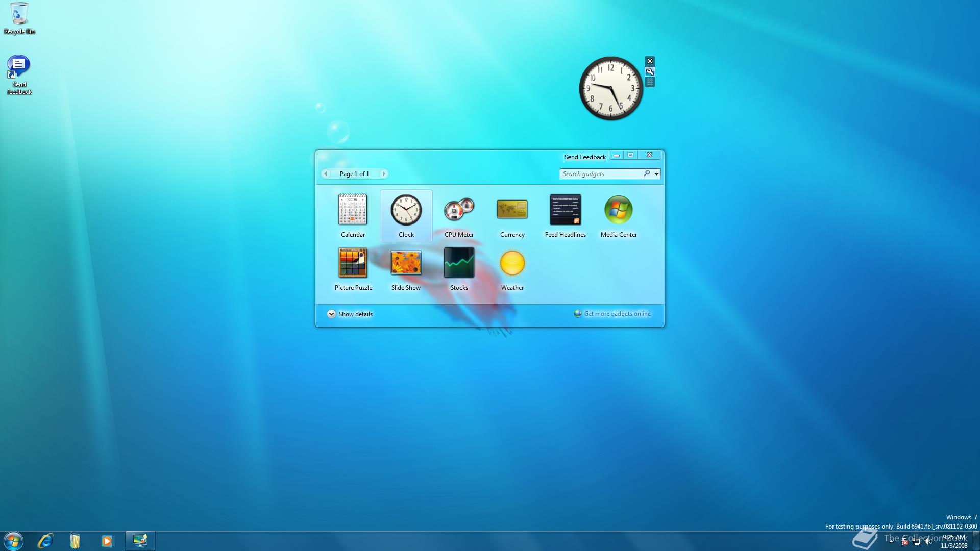980x551 pixels.
Task: Select the CPU Meter gadget
Action: (x=459, y=215)
